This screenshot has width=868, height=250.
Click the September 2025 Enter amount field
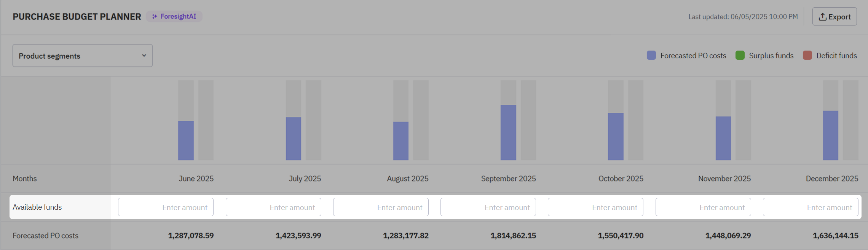(488, 207)
